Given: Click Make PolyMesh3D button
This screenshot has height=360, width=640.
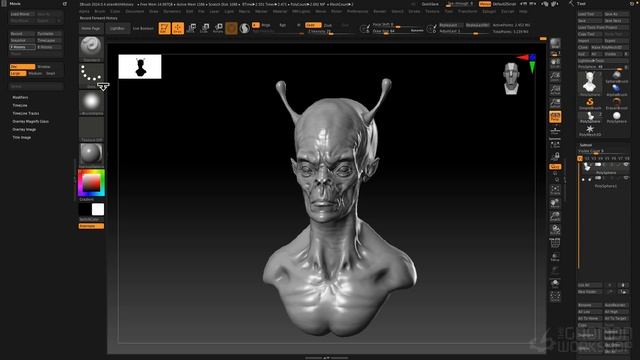Looking at the screenshot, I should point(610,47).
